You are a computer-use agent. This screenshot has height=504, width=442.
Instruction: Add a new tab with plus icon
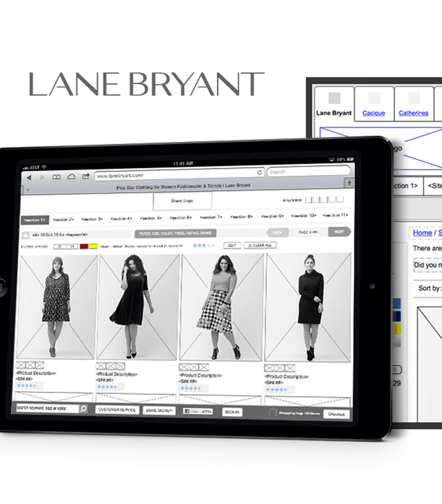(349, 183)
